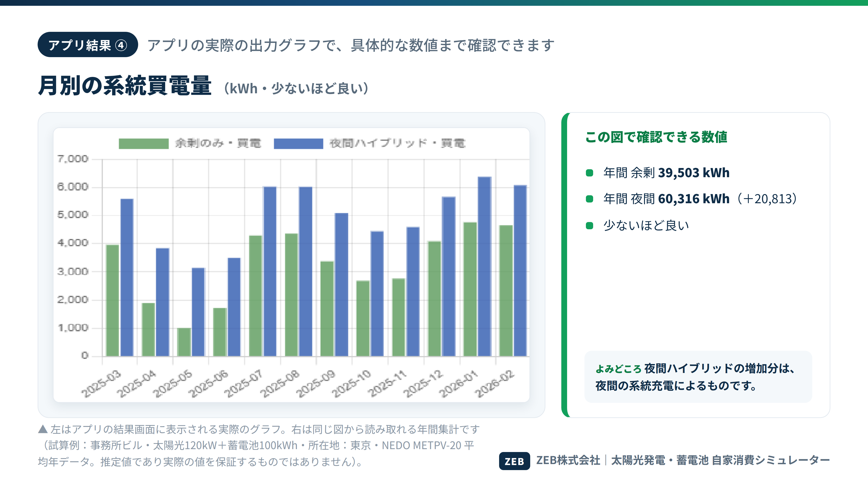Select the green bar for 2025-07
This screenshot has height=486, width=868.
pos(255,296)
